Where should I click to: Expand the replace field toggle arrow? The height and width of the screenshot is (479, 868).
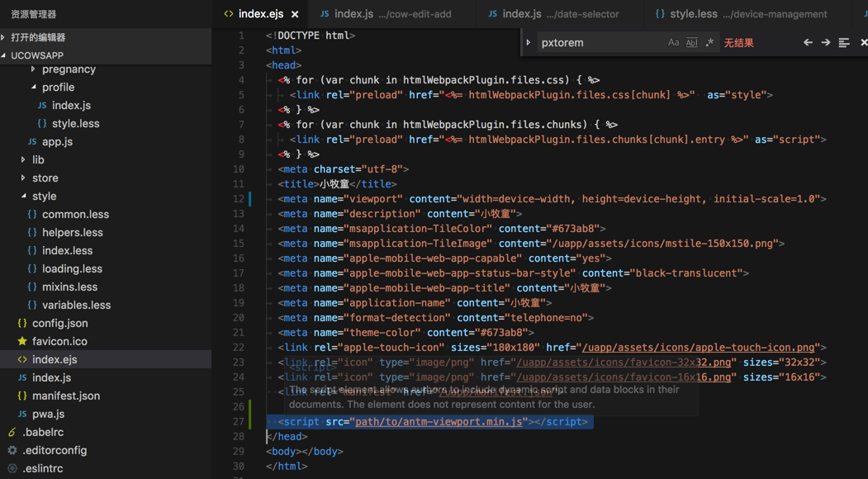pyautogui.click(x=529, y=43)
